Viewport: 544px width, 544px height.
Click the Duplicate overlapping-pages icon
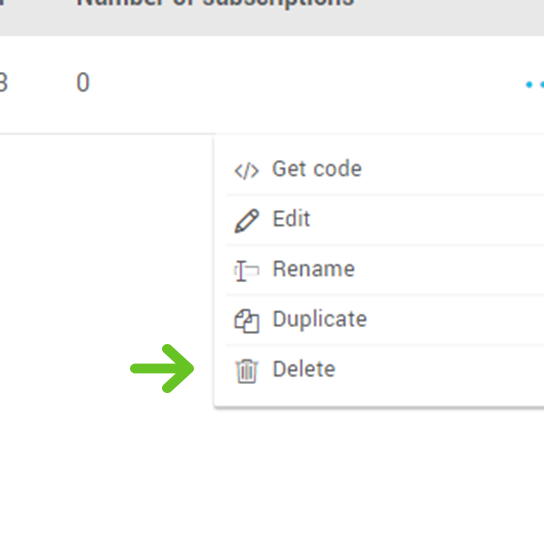click(x=247, y=321)
